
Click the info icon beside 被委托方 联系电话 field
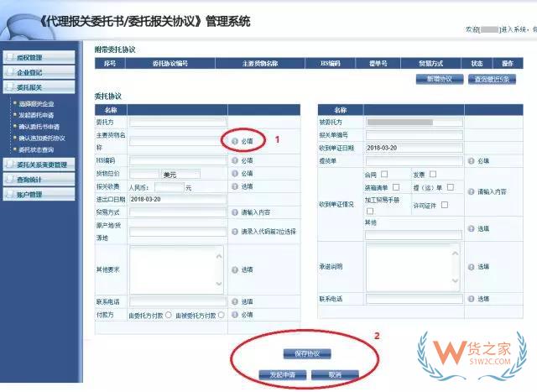click(472, 299)
